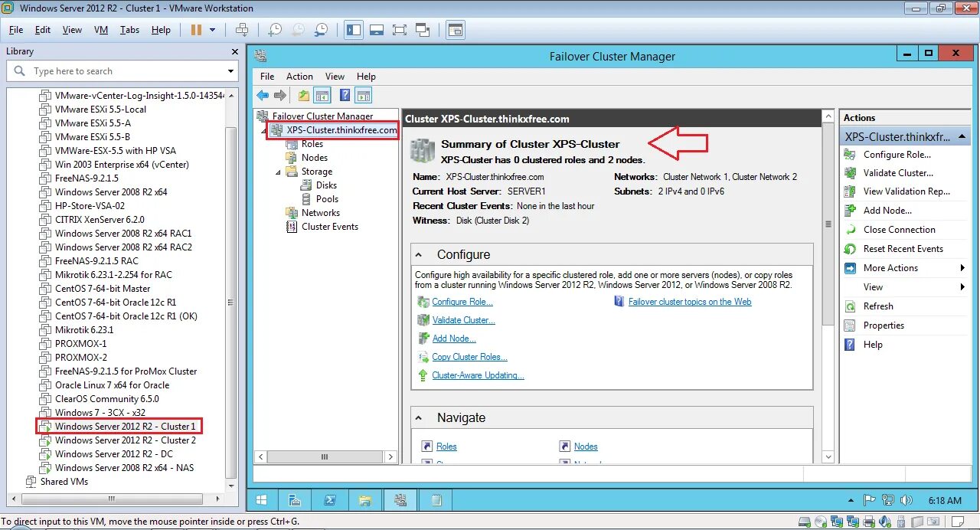
Task: Click the Configure Role... link in Configure section
Action: tap(462, 302)
